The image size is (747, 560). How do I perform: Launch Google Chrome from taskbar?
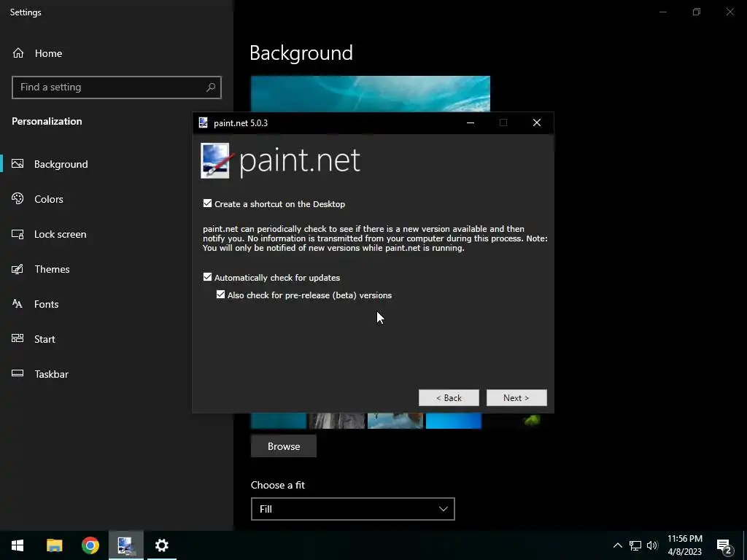(90, 545)
